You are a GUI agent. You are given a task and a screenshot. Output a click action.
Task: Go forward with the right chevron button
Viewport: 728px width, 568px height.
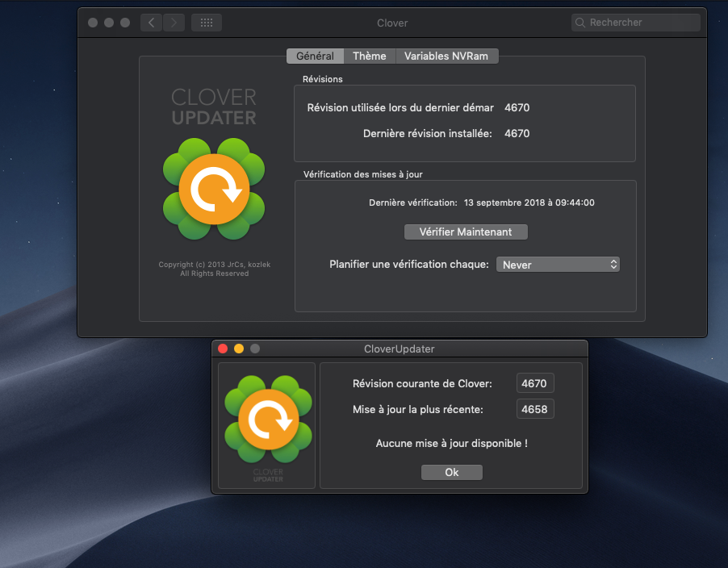pyautogui.click(x=174, y=23)
